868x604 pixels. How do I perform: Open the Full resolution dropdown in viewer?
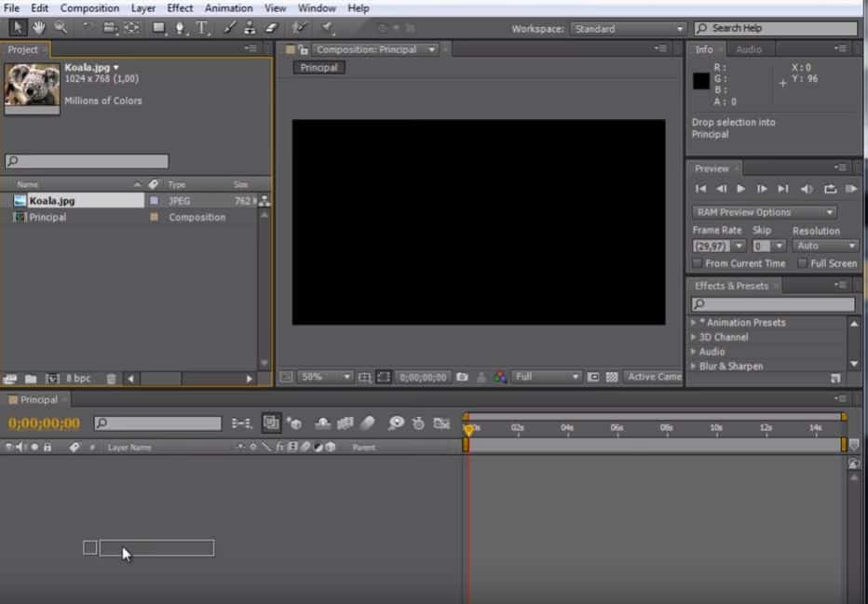[x=547, y=377]
